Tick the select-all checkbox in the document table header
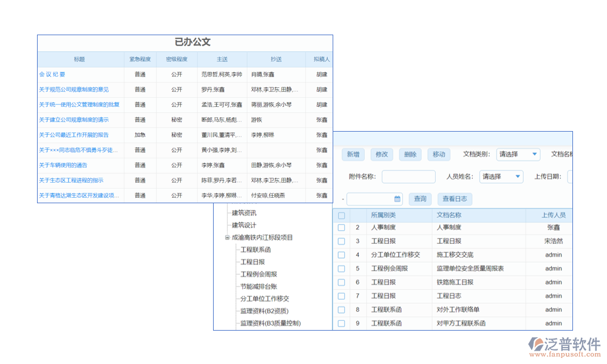 point(341,215)
